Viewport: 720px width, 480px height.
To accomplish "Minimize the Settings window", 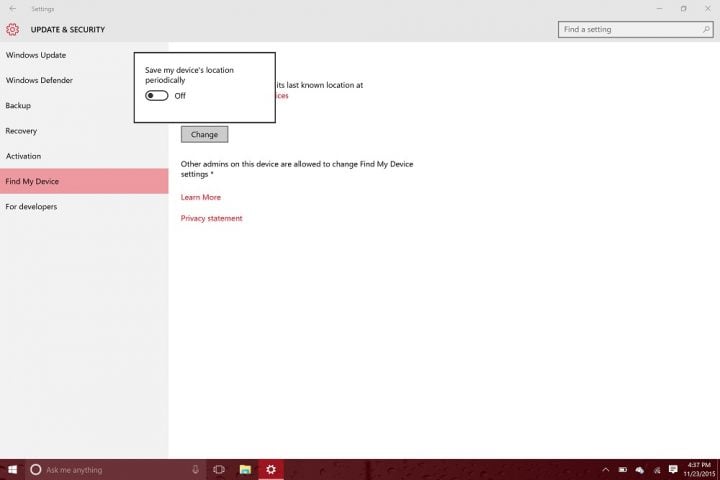I will [x=659, y=9].
